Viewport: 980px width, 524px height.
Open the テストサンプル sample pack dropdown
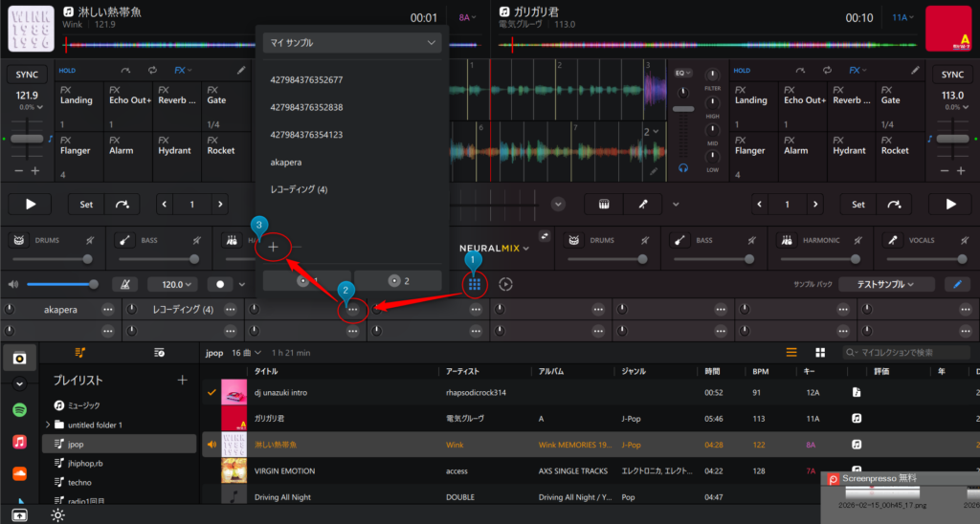point(886,284)
